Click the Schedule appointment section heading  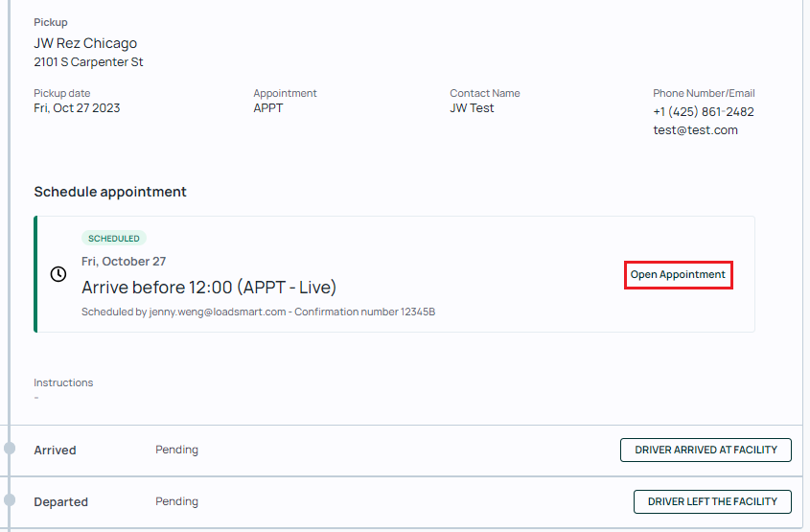click(110, 192)
